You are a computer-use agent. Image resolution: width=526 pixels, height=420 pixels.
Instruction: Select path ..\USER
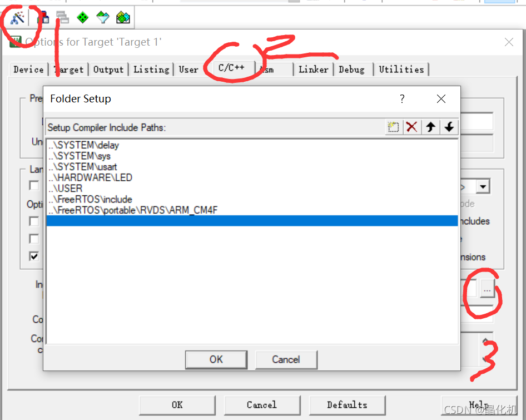252,189
